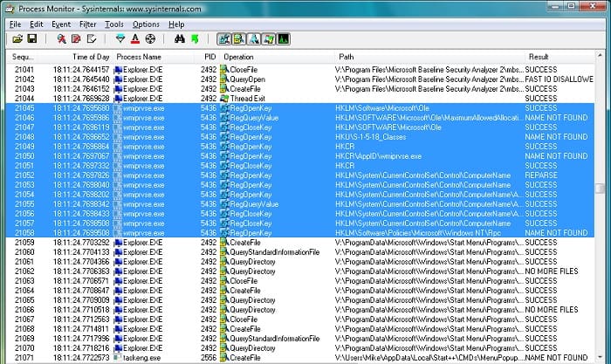
Task: Click file operation icon in row 21060
Action: [x=224, y=252]
